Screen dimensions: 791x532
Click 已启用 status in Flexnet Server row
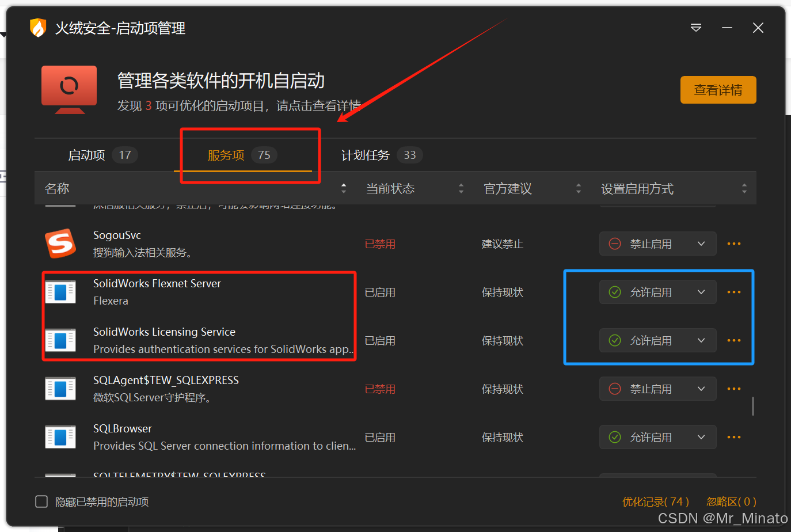point(380,292)
